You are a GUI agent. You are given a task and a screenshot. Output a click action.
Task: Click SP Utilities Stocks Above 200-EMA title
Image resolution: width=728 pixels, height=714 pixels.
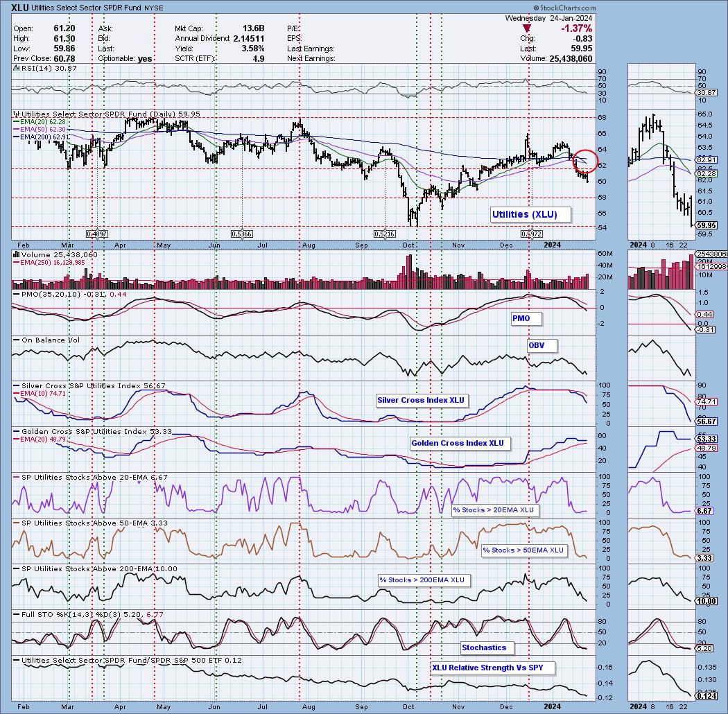pos(95,568)
